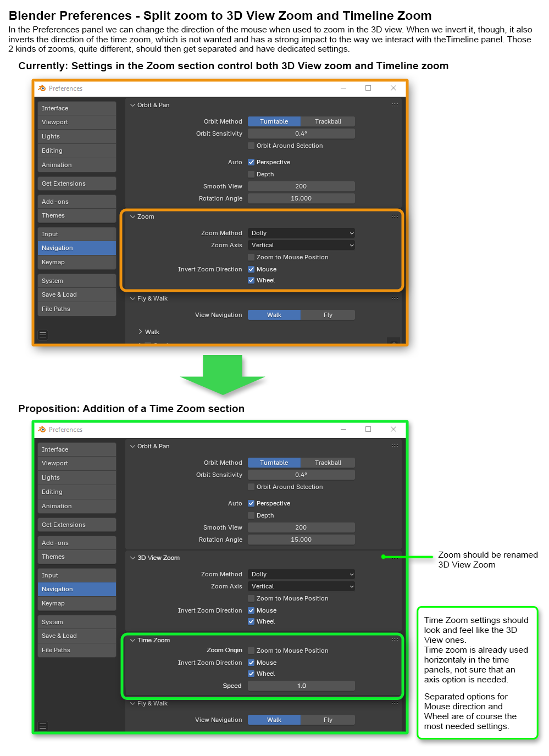Toggle Zoom to Mouse Position under Time Zoom
This screenshot has width=549, height=756.
click(251, 651)
